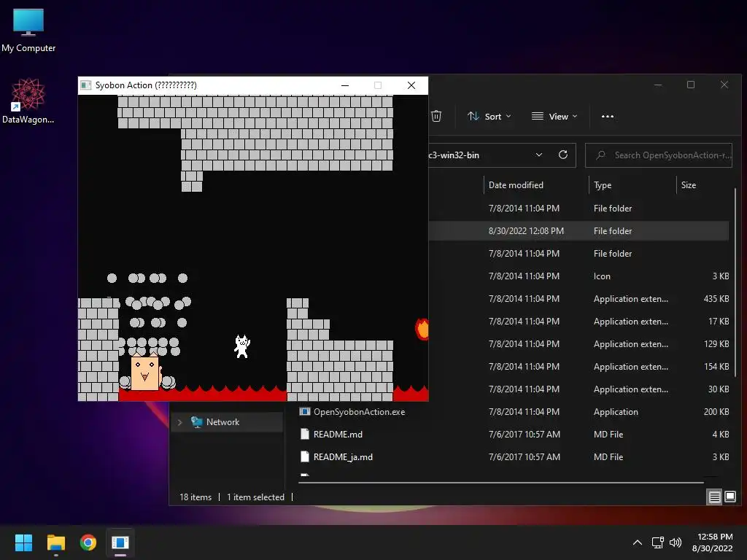Click the README_ja.md file icon
The image size is (747, 560).
[x=305, y=456]
